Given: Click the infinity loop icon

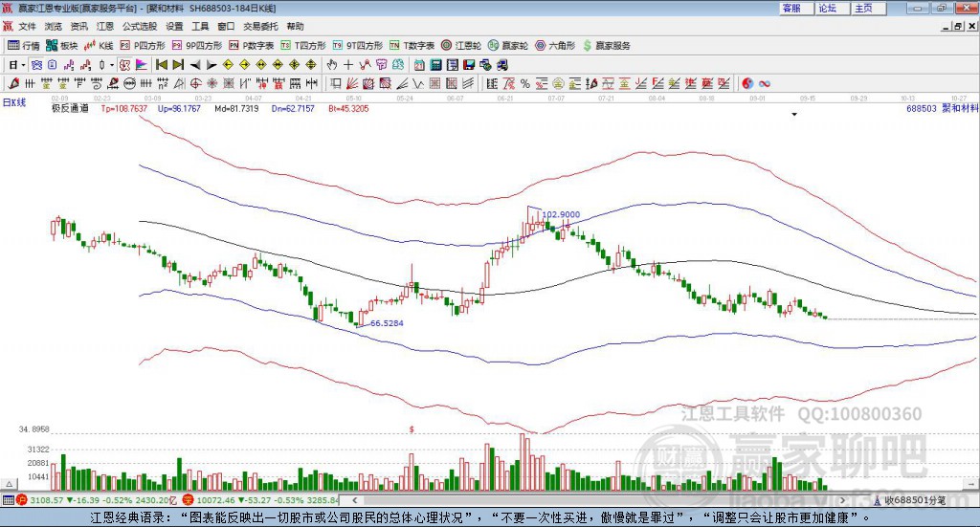Looking at the screenshot, I should click(x=765, y=83).
